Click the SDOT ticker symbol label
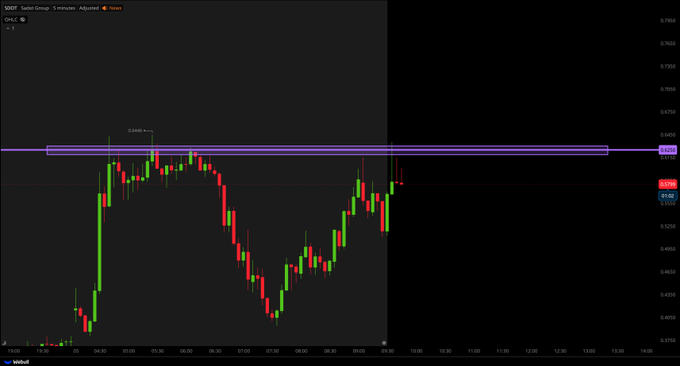 tap(10, 8)
